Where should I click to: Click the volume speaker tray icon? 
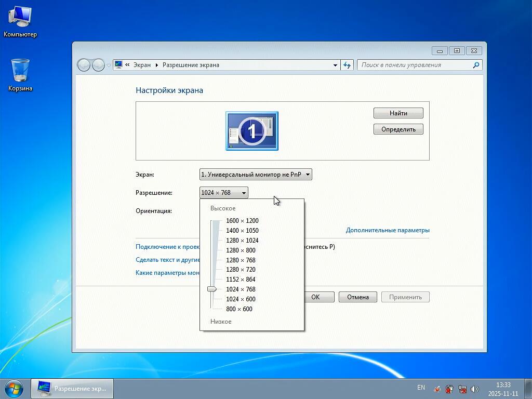pos(474,389)
